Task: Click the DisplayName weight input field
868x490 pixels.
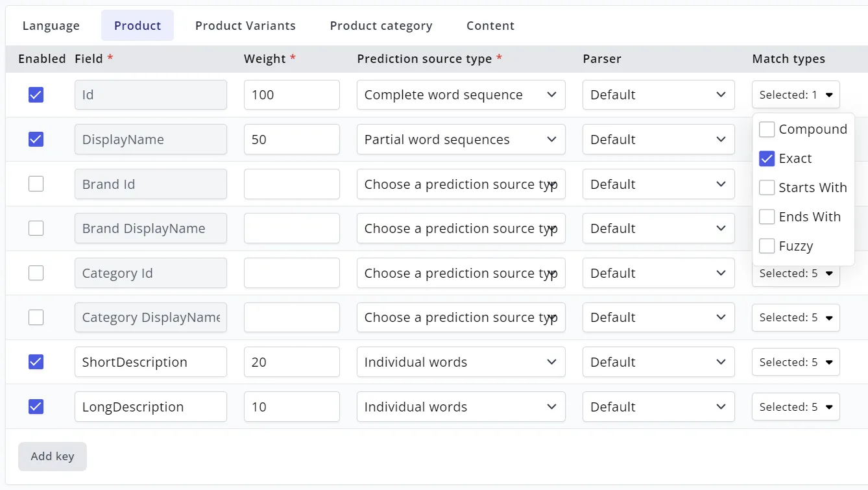Action: pyautogui.click(x=291, y=140)
